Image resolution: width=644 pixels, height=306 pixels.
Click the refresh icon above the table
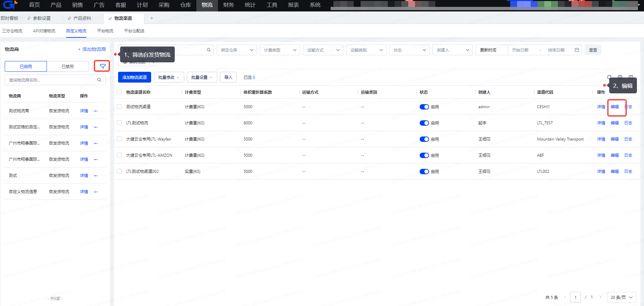click(609, 77)
